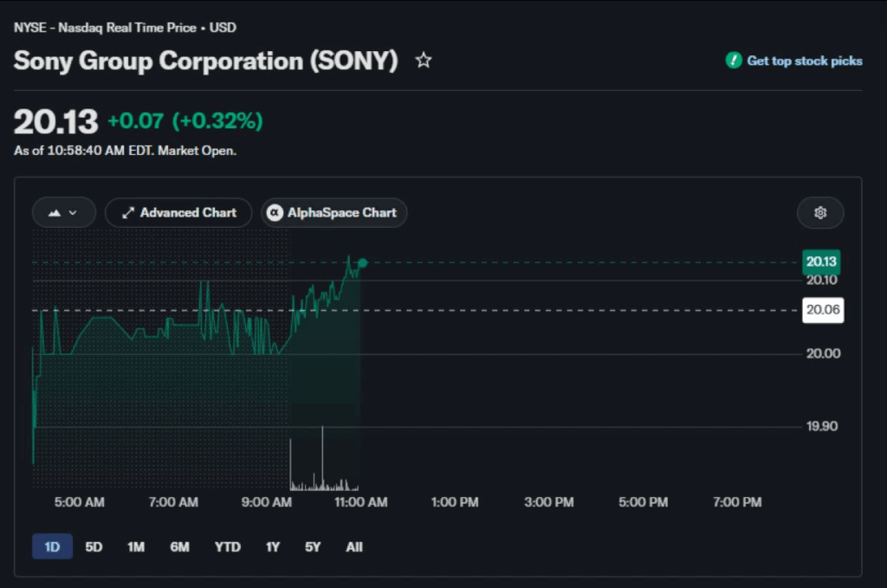Viewport: 887px width, 588px height.
Task: Select the 1M time range
Action: [136, 546]
